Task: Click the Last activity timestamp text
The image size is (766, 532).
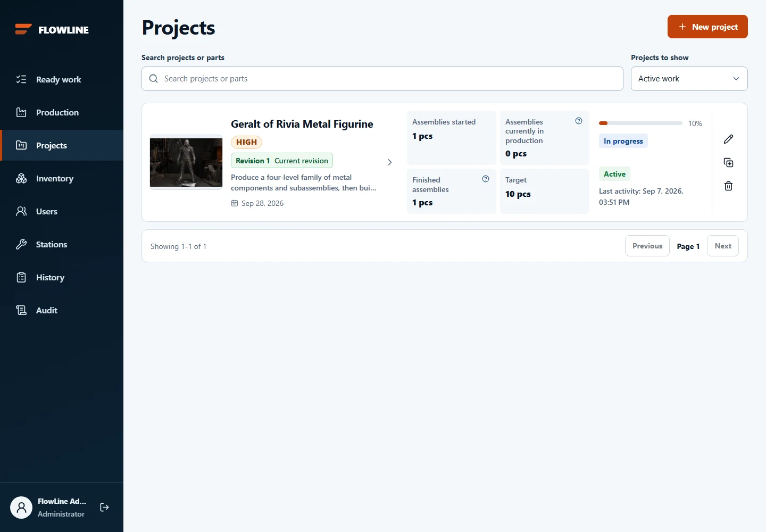Action: (x=641, y=196)
